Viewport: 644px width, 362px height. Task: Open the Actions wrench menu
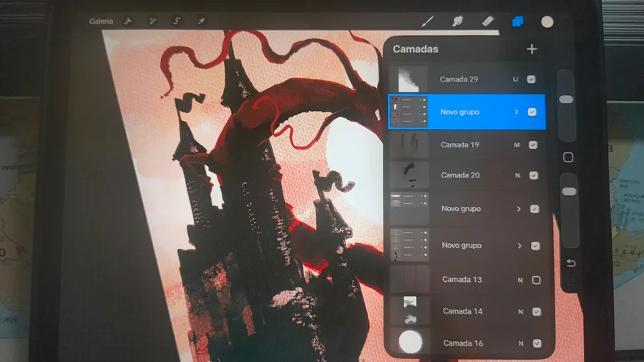[128, 21]
